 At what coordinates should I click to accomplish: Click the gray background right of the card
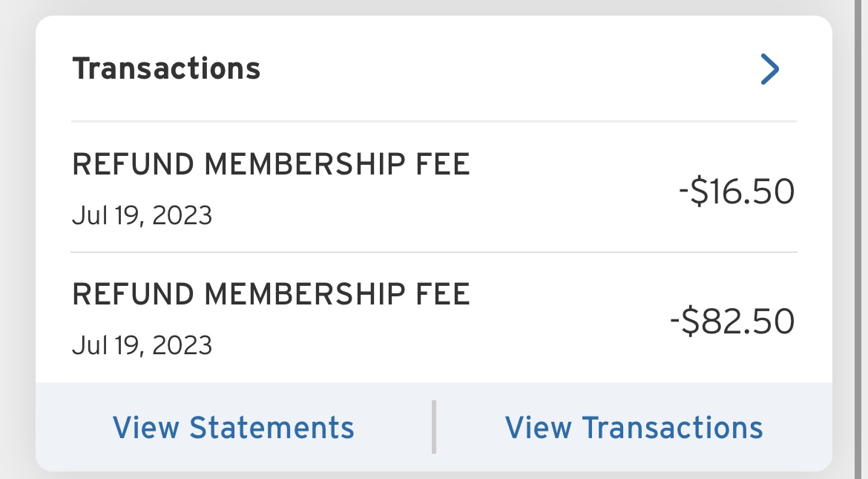(851, 238)
